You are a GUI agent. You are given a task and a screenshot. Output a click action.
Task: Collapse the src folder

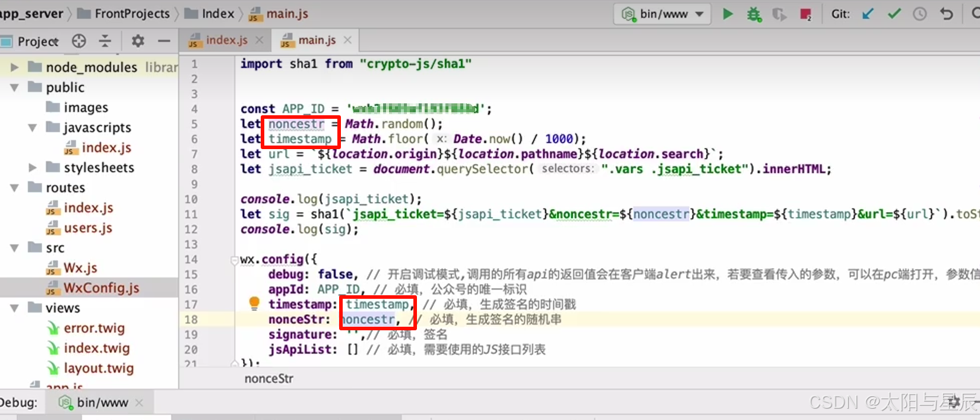[14, 248]
